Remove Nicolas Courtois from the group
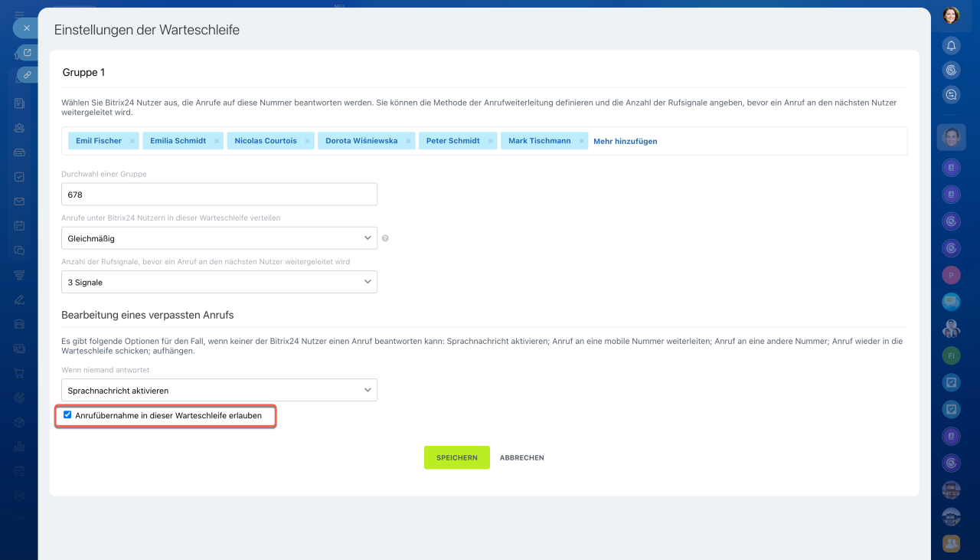Viewport: 980px width, 560px height. (308, 141)
